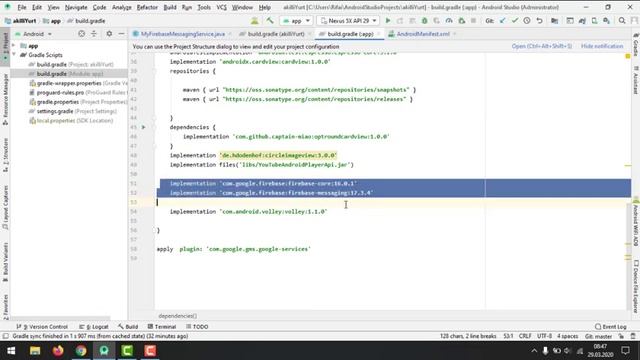Open the Terminal tool window

point(162,327)
